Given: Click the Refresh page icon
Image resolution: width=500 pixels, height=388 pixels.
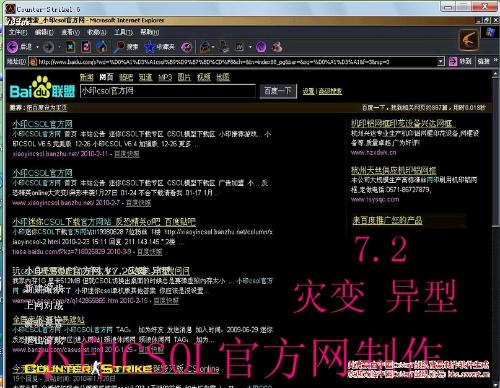Looking at the screenshot, I should (x=86, y=47).
